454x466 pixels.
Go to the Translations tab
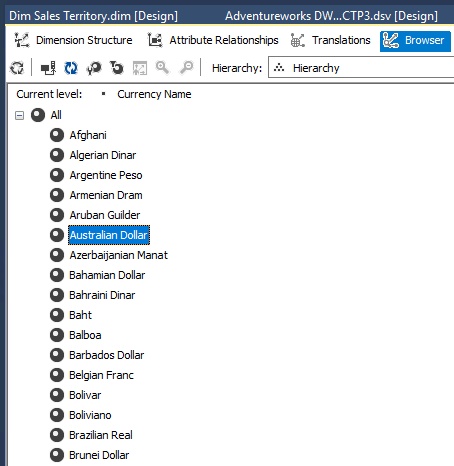[x=330, y=40]
